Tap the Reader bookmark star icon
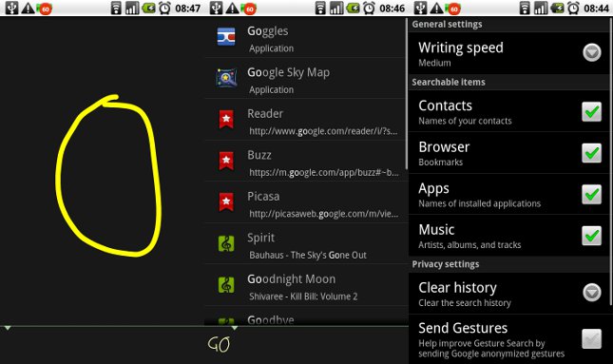 [x=226, y=119]
